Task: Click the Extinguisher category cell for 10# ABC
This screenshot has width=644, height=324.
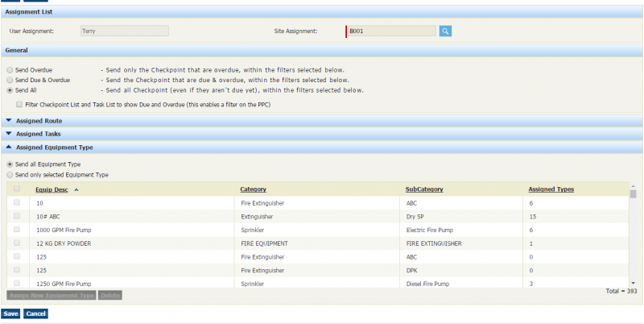Action: pyautogui.click(x=257, y=216)
